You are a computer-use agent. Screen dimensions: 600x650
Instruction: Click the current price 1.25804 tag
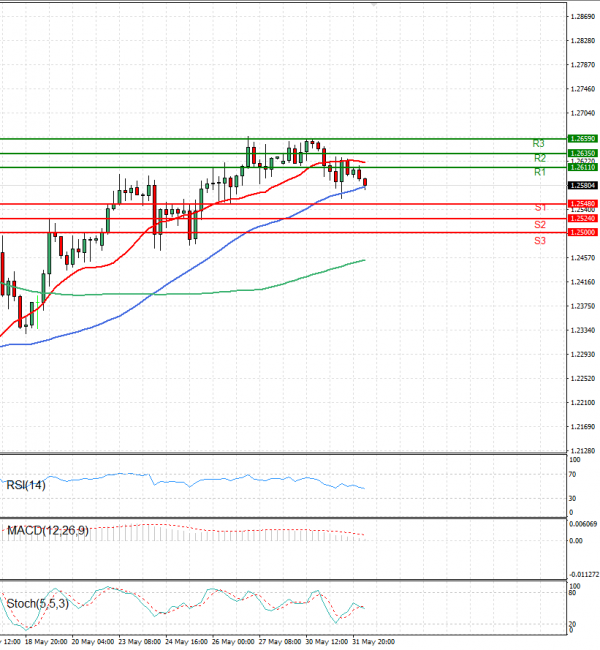582,185
